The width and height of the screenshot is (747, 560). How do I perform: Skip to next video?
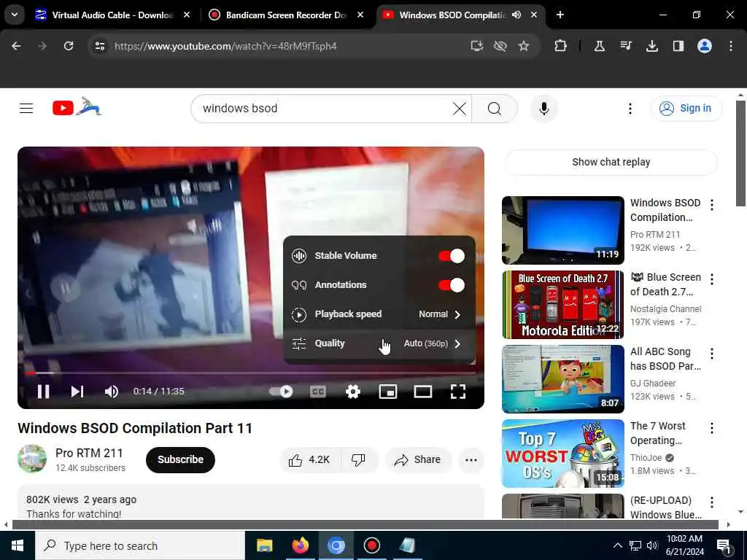coord(77,392)
